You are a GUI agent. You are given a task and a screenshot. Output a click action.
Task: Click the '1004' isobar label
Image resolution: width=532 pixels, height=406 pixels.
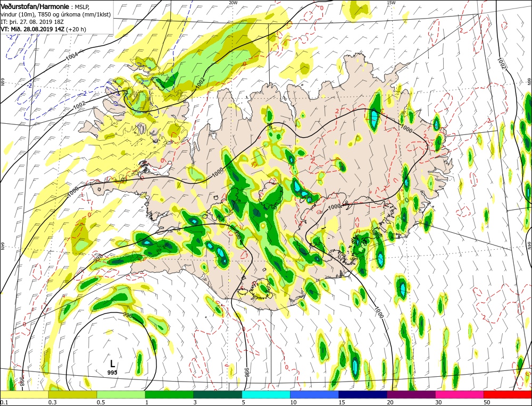click(72, 56)
